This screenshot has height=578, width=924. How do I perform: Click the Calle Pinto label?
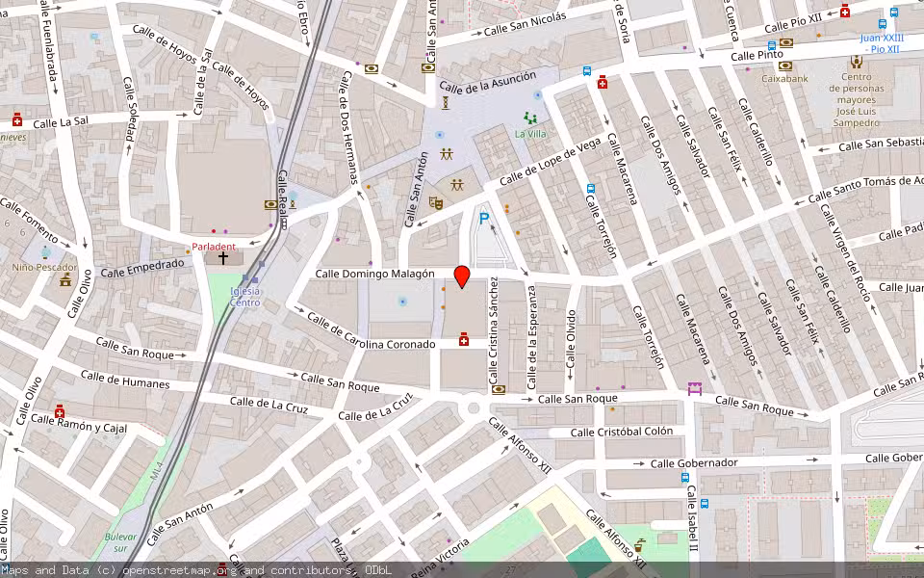(757, 56)
